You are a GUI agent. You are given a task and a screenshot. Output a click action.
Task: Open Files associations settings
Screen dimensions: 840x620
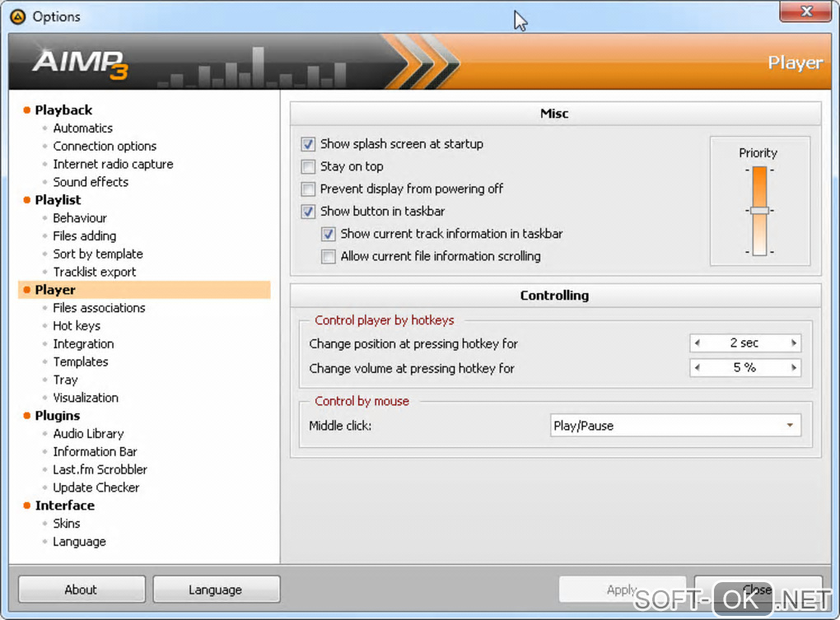pyautogui.click(x=99, y=308)
